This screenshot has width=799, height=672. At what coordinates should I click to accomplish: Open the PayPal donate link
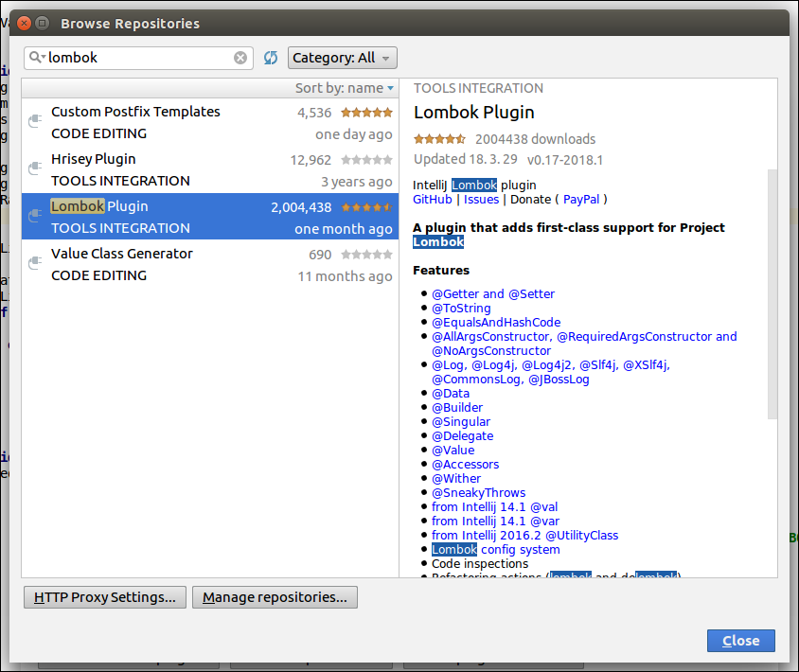pyautogui.click(x=581, y=199)
